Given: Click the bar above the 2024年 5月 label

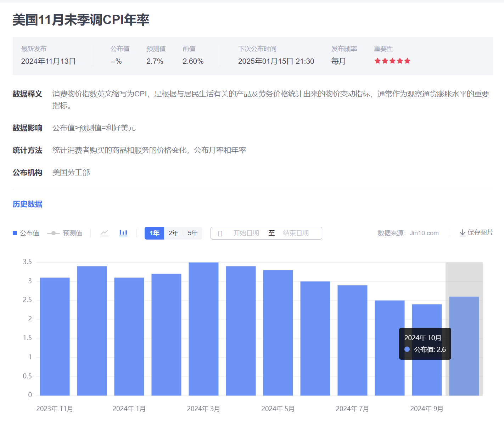Looking at the screenshot, I should pos(278,333).
